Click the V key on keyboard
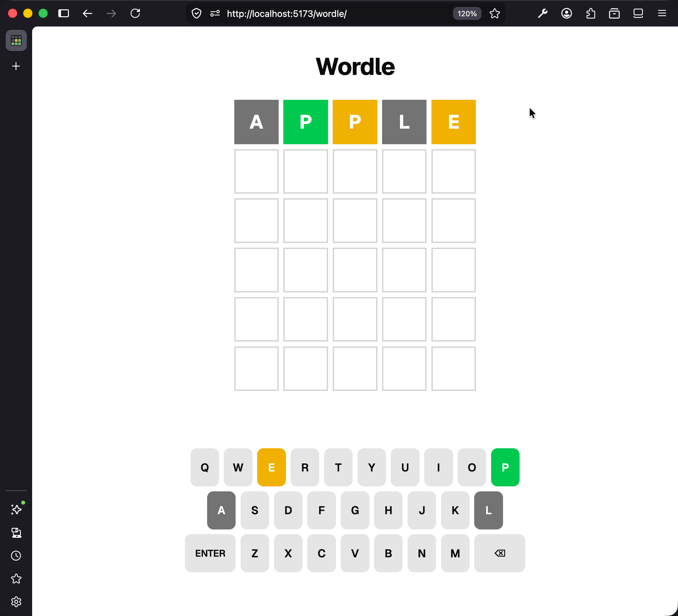This screenshot has height=616, width=678. click(355, 553)
